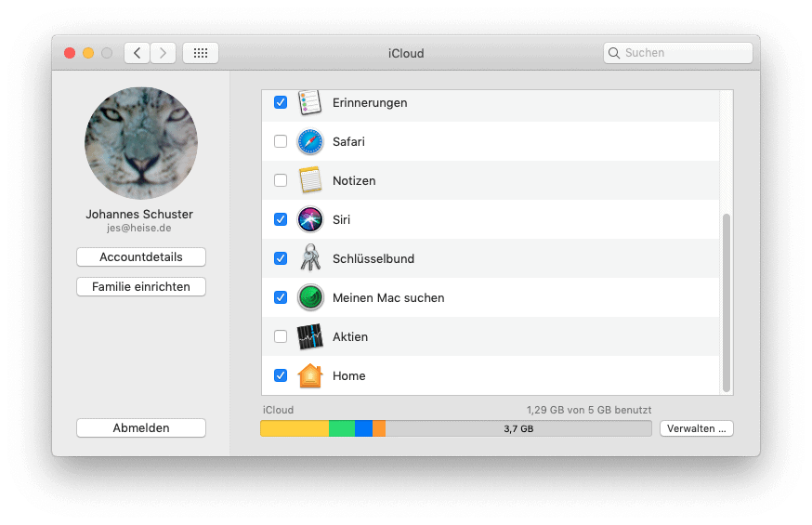
Task: Click the Home house icon
Action: [x=309, y=375]
